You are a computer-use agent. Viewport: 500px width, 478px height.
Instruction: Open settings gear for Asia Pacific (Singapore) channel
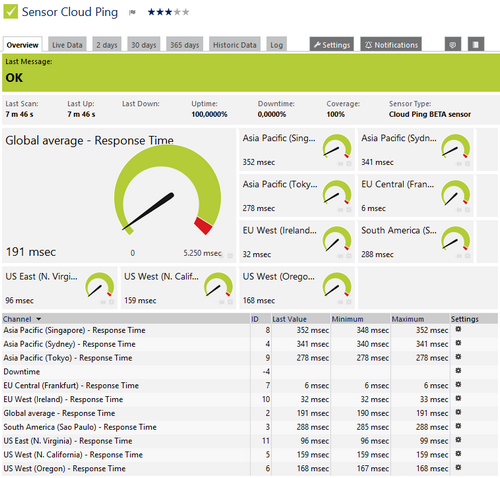click(x=458, y=329)
